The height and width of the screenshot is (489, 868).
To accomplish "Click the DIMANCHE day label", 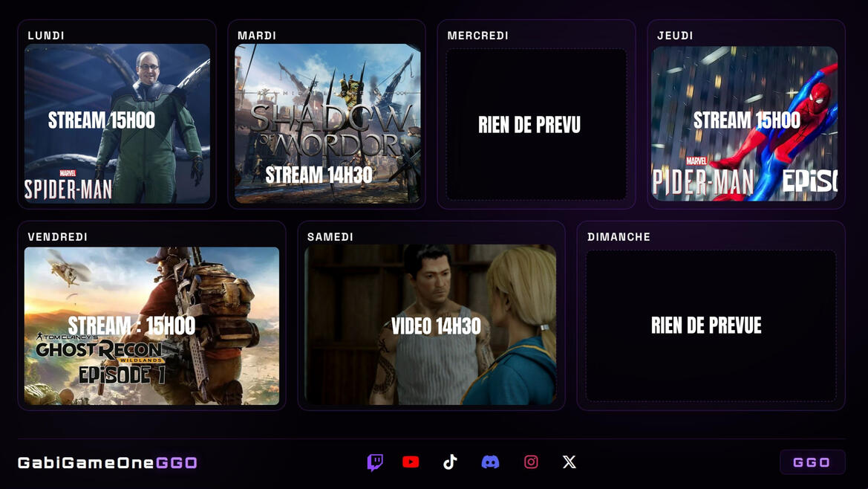I will (x=619, y=237).
